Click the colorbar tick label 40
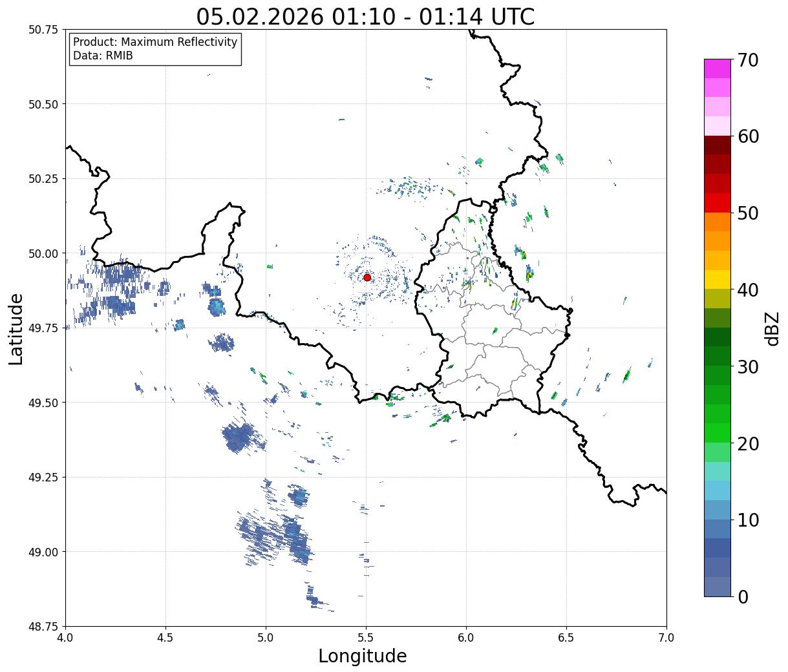Viewport: 788px width, 672px height. point(748,290)
